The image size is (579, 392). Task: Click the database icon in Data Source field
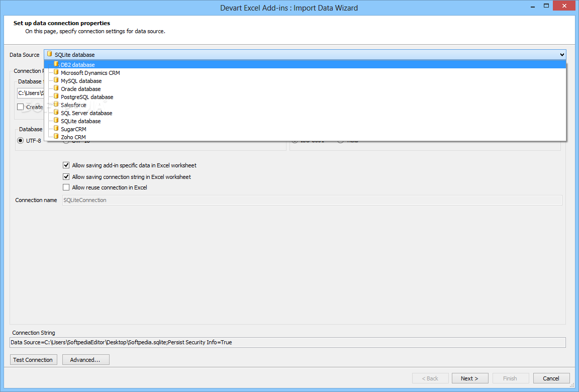tap(49, 54)
